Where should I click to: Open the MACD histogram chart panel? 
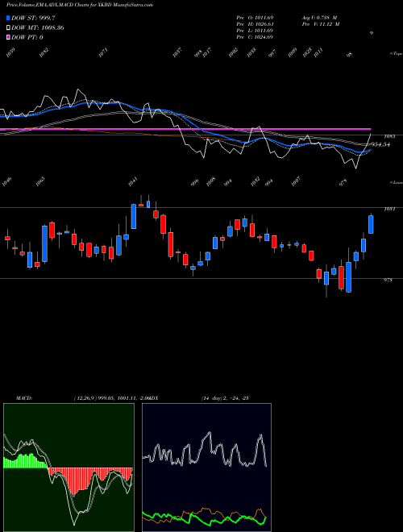[x=69, y=468]
